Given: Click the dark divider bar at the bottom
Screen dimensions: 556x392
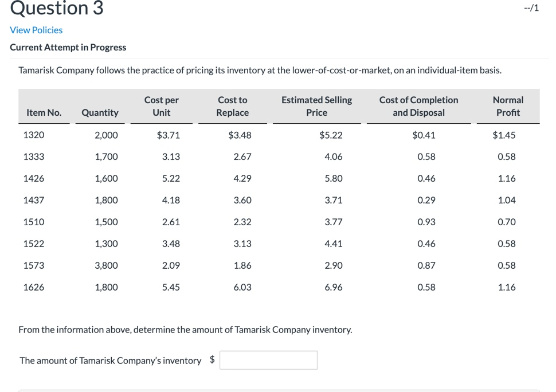Looking at the screenshot, I should pos(278,390).
